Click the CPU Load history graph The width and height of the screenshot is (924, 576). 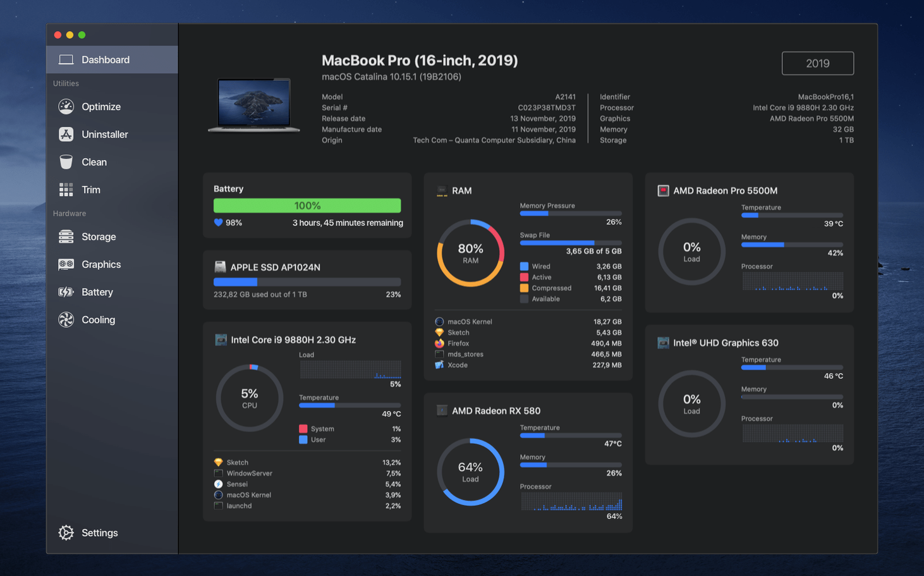coord(350,370)
